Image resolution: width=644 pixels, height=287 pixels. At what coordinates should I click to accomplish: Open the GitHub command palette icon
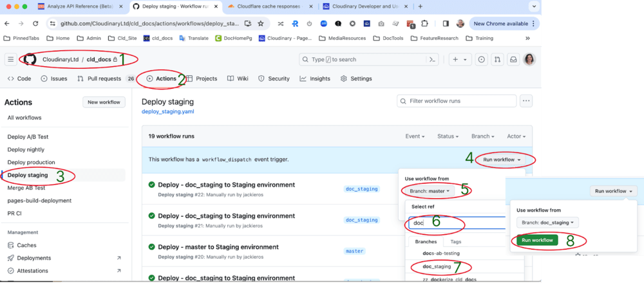tap(432, 60)
